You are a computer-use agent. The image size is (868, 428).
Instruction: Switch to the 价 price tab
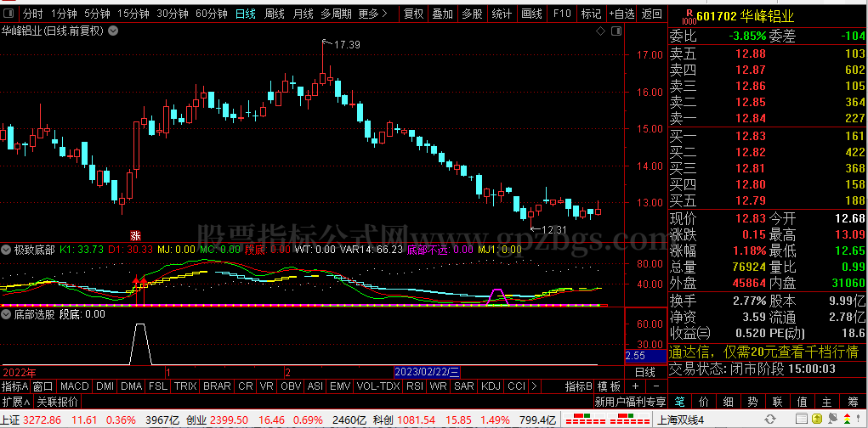[704, 401]
